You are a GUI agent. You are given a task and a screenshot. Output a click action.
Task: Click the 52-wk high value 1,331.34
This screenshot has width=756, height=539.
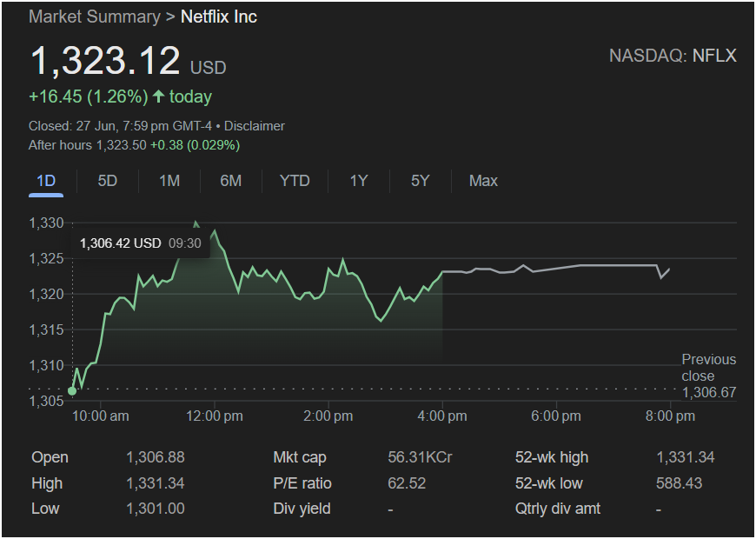pyautogui.click(x=685, y=457)
